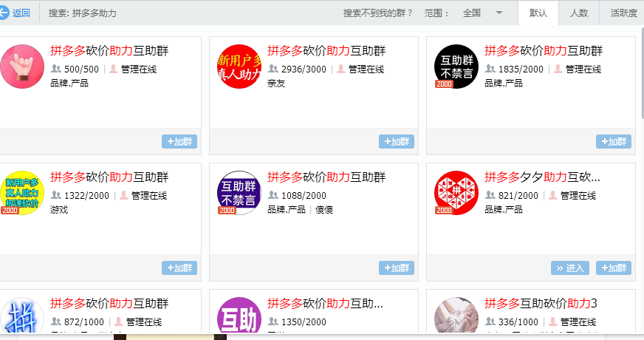Click the members icon beside 872/1000
This screenshot has height=340, width=644.
point(56,321)
